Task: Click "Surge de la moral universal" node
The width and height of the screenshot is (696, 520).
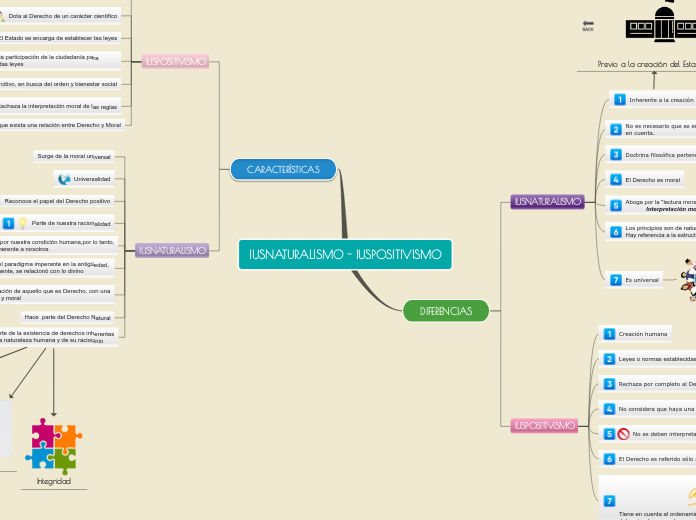Action: coord(74,156)
